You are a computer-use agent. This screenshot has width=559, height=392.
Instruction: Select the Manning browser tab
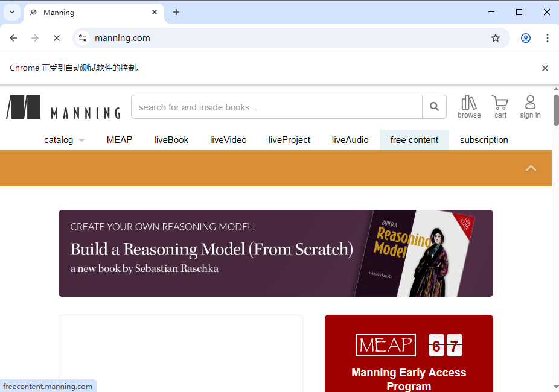94,13
